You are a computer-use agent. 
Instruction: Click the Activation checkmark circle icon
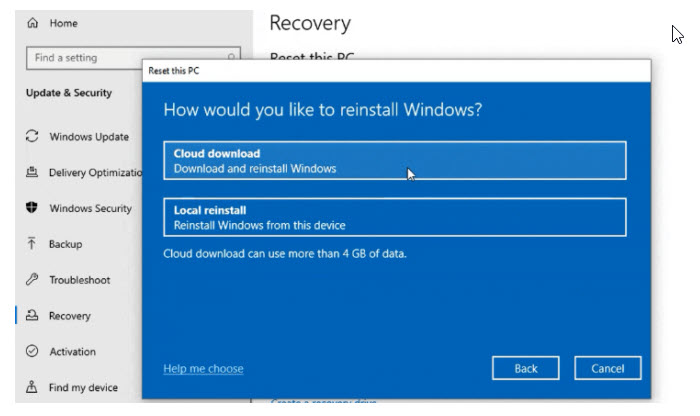pyautogui.click(x=32, y=352)
